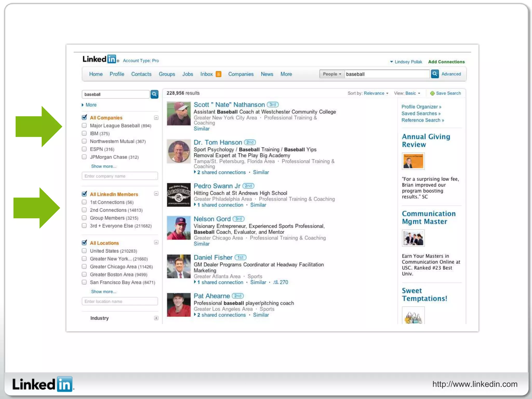Check the JPMorgan Chase filter
Screen dimensions: 532x399
coord(84,157)
